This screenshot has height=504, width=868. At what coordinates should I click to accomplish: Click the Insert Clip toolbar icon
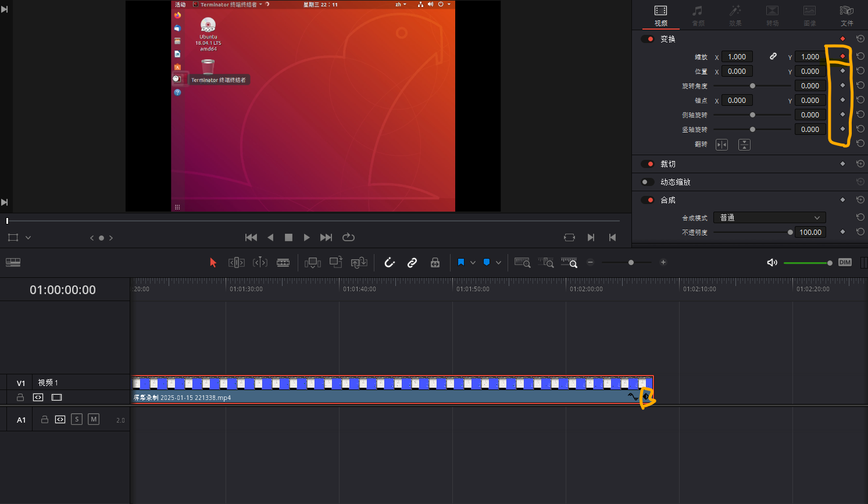tap(313, 263)
